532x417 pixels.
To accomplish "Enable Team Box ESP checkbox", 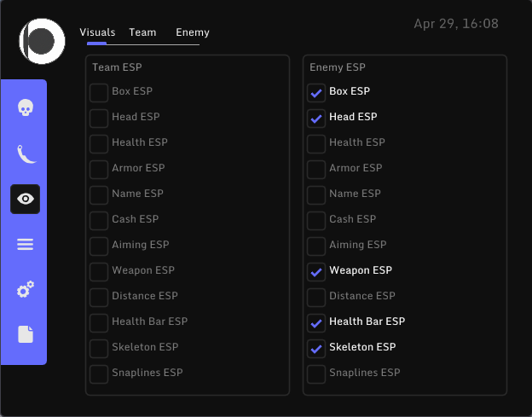I will click(x=99, y=92).
